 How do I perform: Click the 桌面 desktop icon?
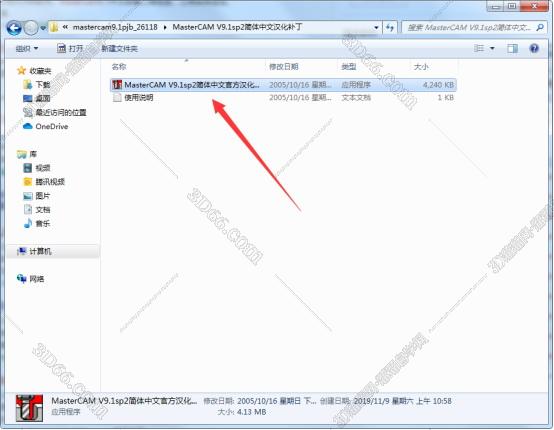(x=28, y=99)
